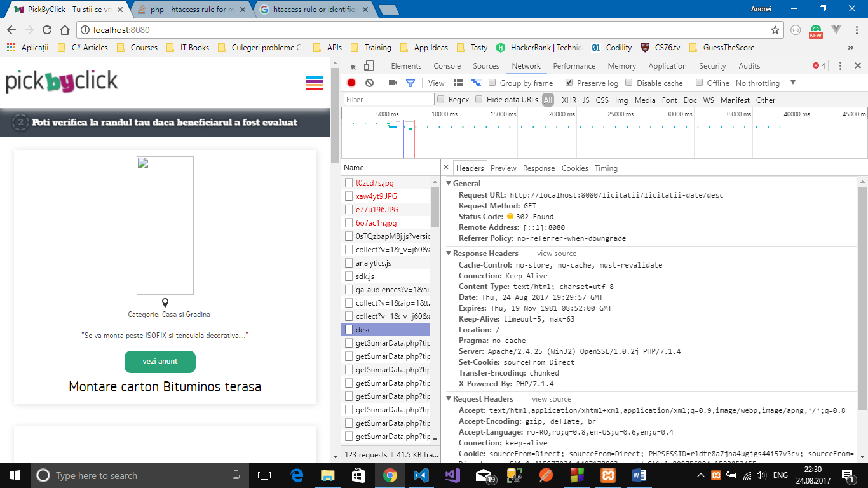The width and height of the screenshot is (868, 488).
Task: Select the analytics.js request row
Action: coord(386,263)
